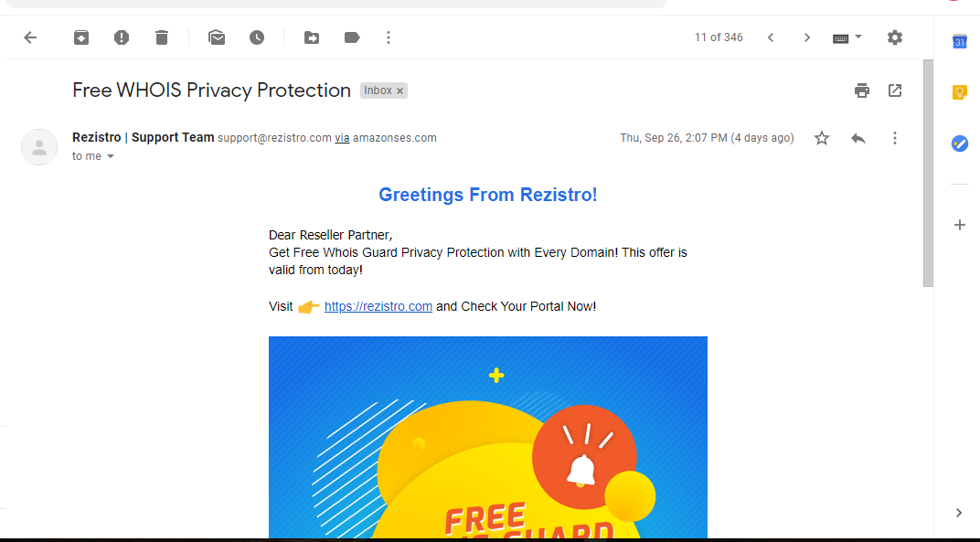This screenshot has width=980, height=542.
Task: Snooze this email
Action: (x=257, y=37)
